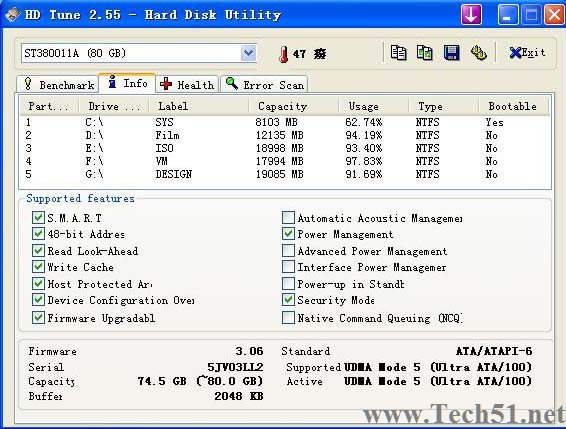Toggle the Write Cache checkbox

[38, 267]
